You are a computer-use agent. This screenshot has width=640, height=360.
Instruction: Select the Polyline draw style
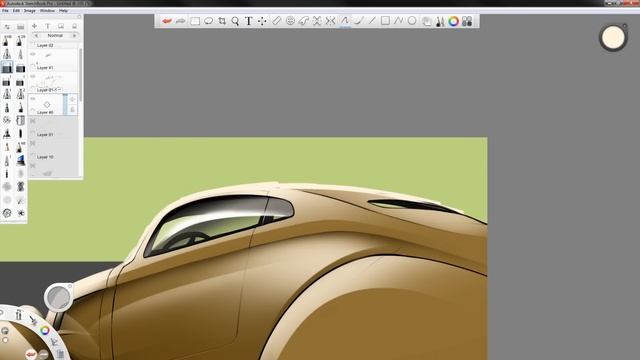click(x=398, y=21)
